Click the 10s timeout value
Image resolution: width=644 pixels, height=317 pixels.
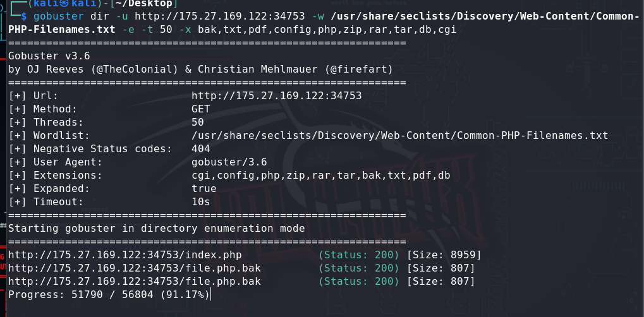tap(200, 202)
